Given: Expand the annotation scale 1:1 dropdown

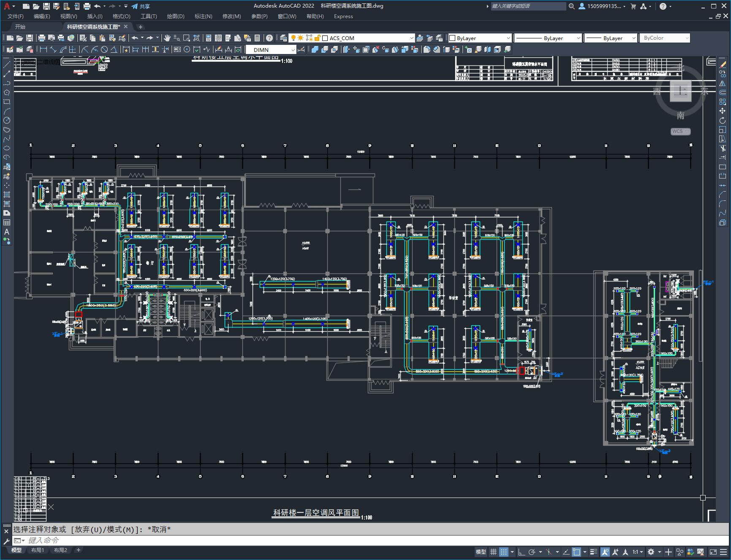Looking at the screenshot, I should (x=638, y=552).
